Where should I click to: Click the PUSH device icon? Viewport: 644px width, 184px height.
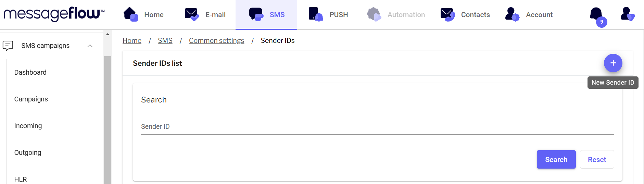tap(315, 14)
